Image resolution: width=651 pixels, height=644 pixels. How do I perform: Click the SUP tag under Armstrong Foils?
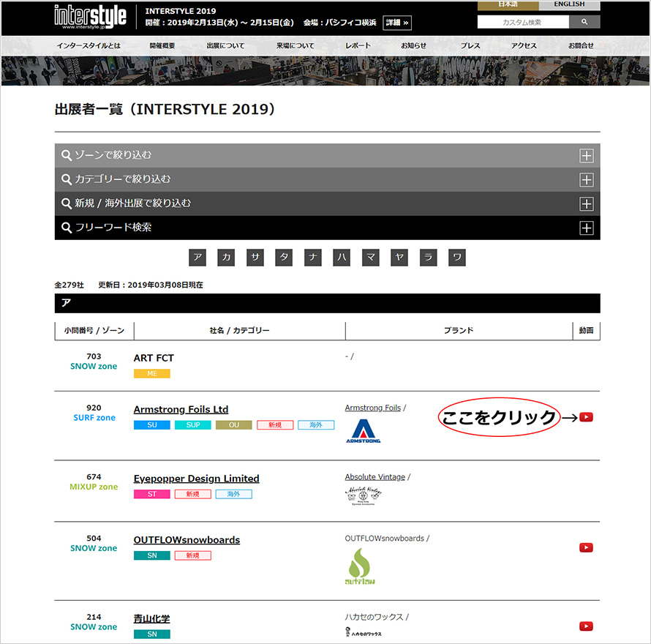[193, 425]
